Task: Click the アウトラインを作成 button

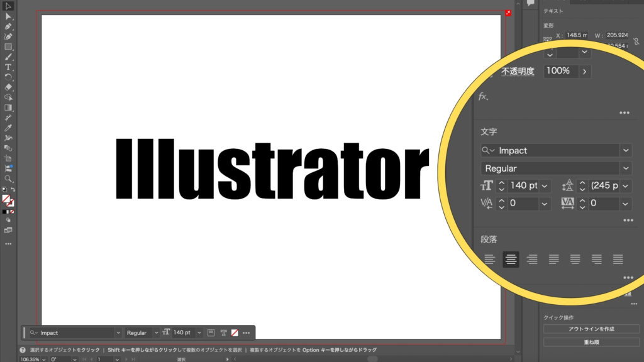Action: pos(591,329)
